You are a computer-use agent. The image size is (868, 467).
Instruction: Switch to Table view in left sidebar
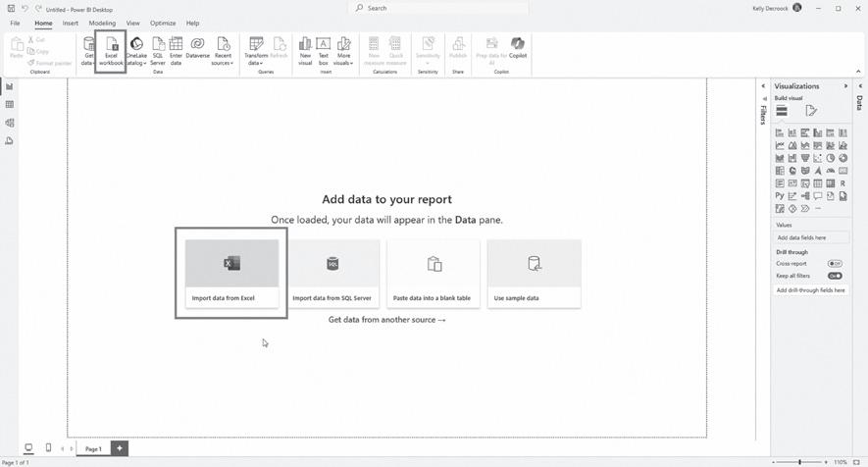pos(10,105)
